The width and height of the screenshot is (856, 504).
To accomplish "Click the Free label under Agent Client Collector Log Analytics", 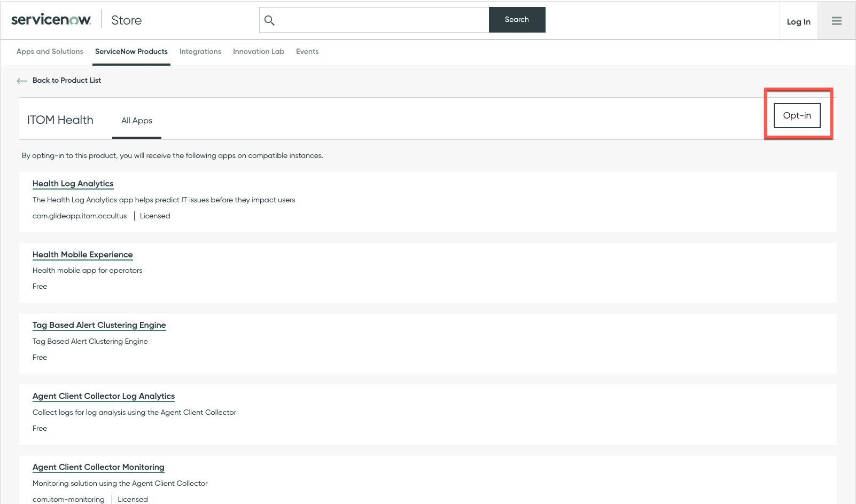I will click(x=40, y=429).
